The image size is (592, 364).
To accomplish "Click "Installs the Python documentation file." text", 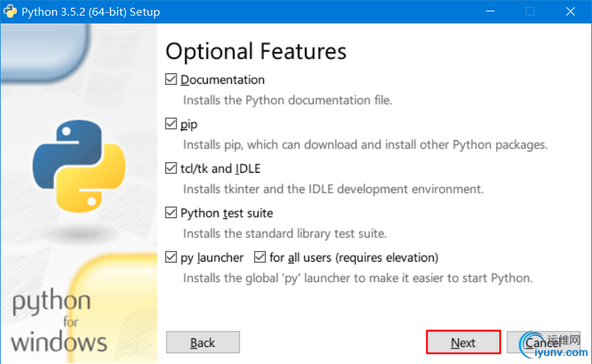I will [287, 100].
